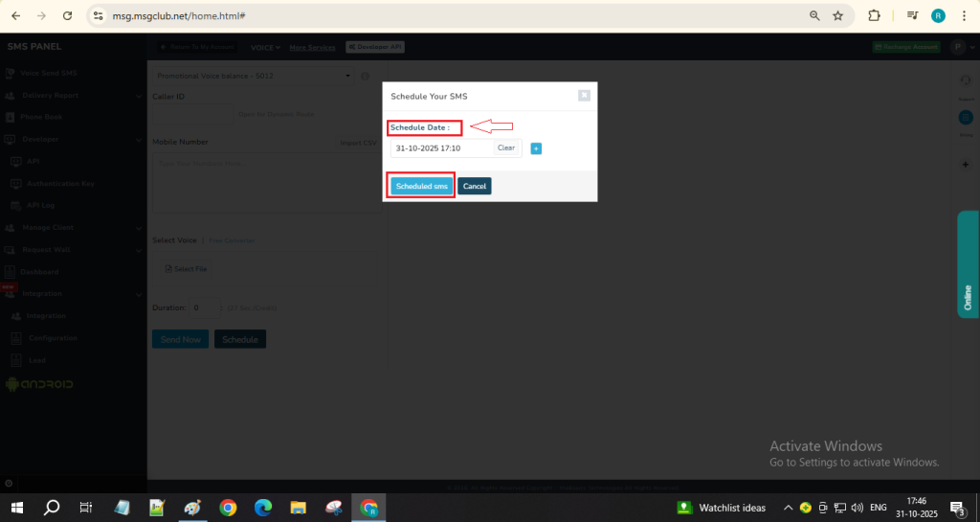This screenshot has height=522, width=980.
Task: Click the Android logo in sidebar
Action: pyautogui.click(x=39, y=384)
